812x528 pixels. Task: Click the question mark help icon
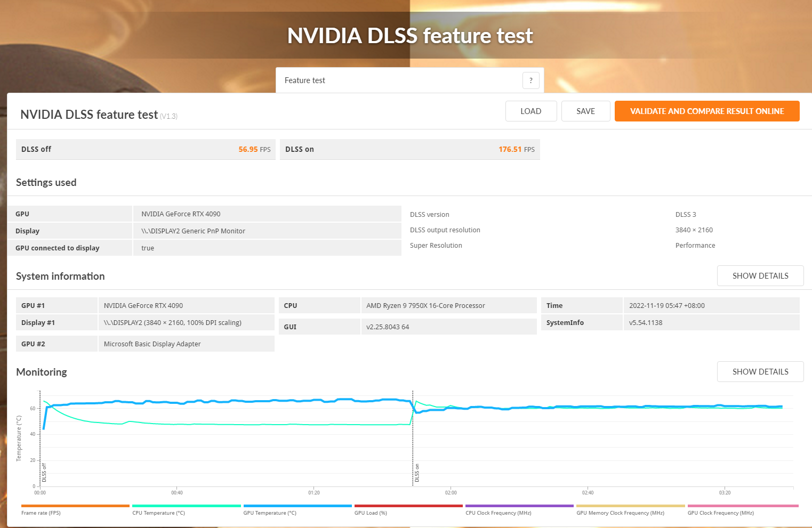click(530, 80)
